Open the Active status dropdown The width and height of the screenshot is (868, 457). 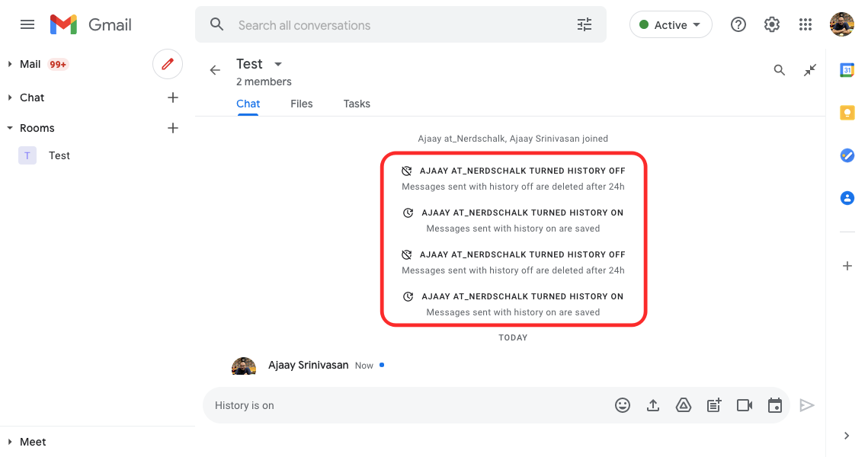[671, 25]
